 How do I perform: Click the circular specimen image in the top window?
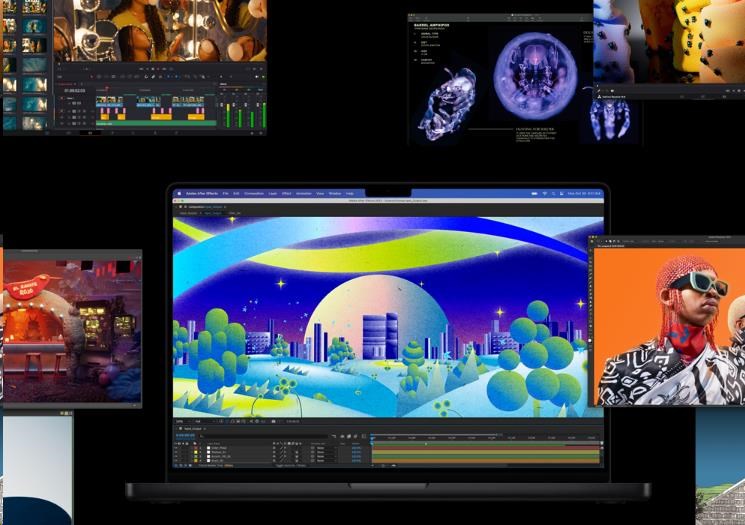click(x=535, y=75)
